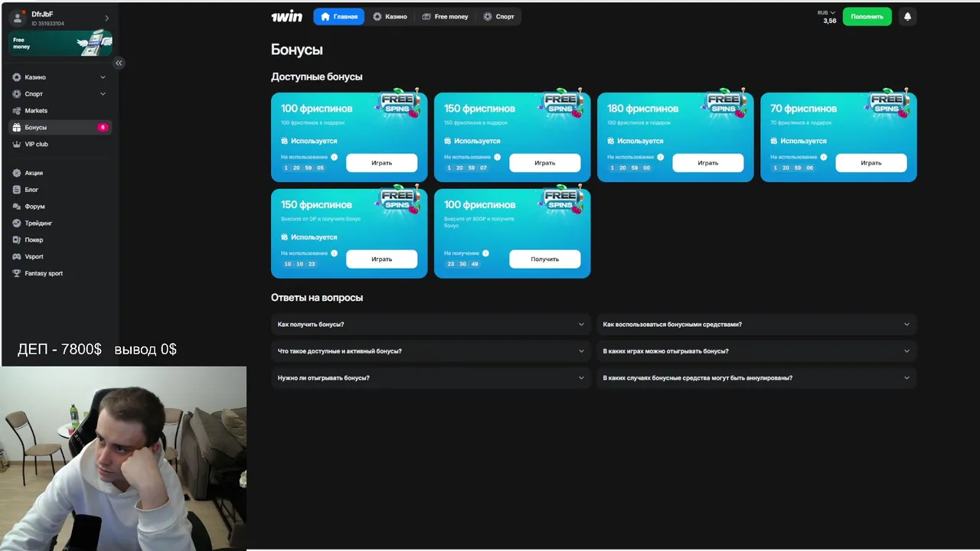This screenshot has width=980, height=551.
Task: Click the account ID 351933104
Action: click(47, 24)
